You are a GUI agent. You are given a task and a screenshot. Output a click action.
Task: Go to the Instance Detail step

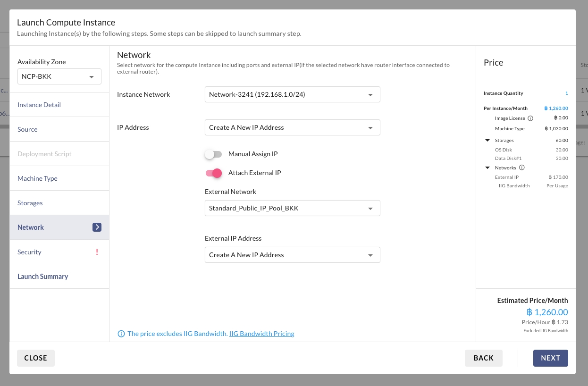[x=39, y=105]
